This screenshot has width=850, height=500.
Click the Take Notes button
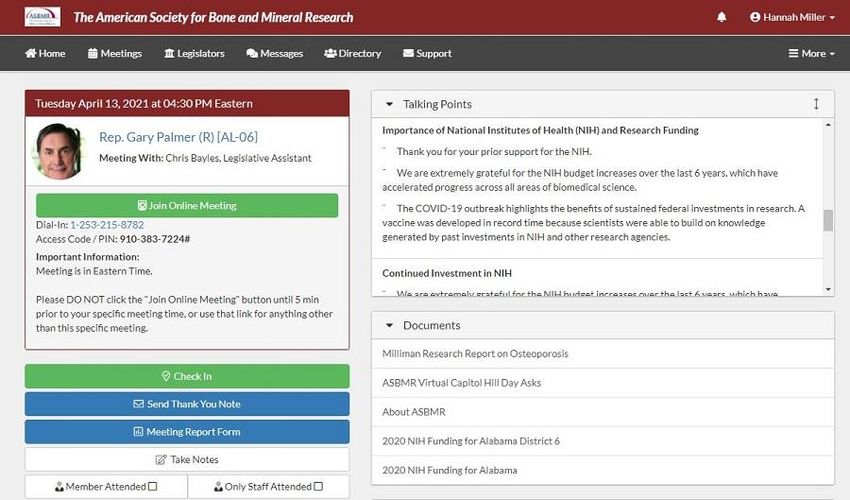[x=187, y=460]
